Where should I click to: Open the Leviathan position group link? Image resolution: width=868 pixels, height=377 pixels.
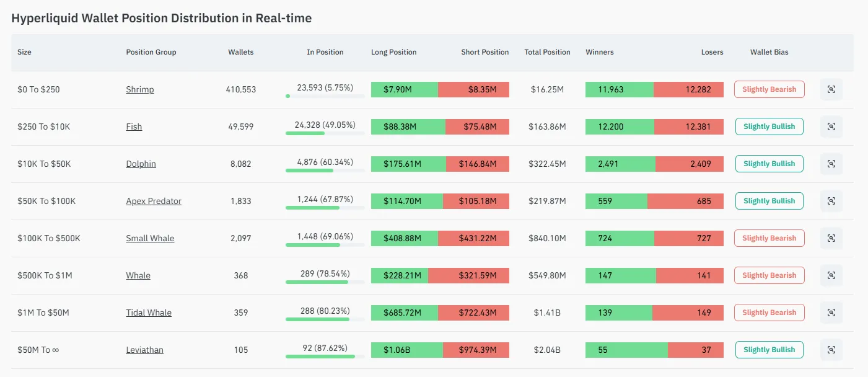pos(145,350)
